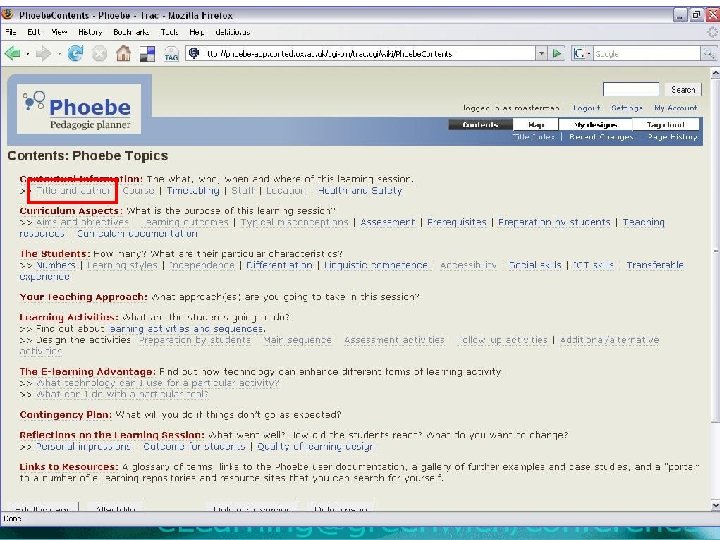The height and width of the screenshot is (540, 720).
Task: Open the Timetabling link
Action: [193, 191]
